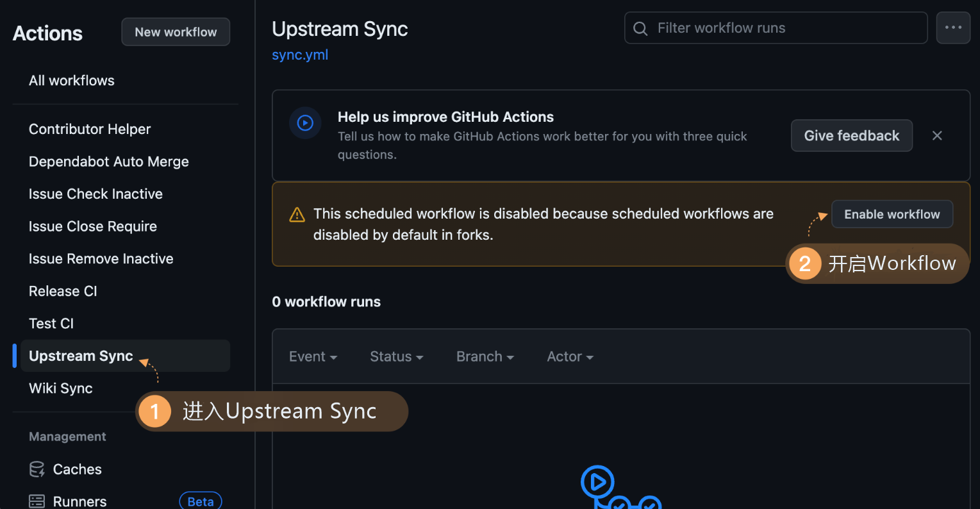Expand the Event filter dropdown
Viewport: 980px width, 509px height.
pos(313,356)
